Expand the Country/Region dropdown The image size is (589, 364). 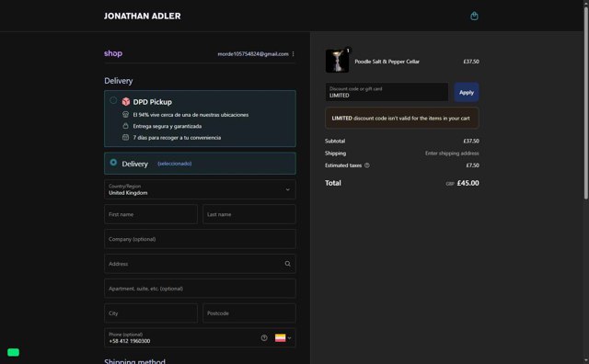[x=200, y=189]
